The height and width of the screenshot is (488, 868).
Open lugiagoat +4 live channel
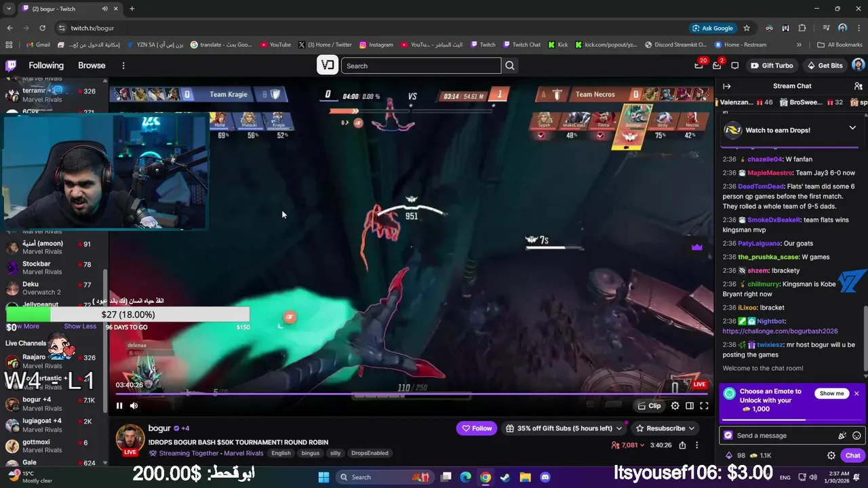click(x=54, y=425)
